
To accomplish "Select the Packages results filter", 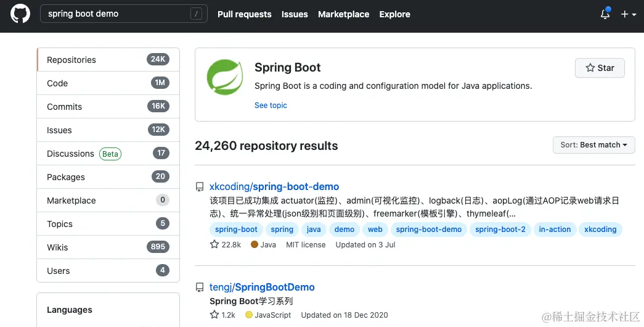I will click(x=108, y=177).
